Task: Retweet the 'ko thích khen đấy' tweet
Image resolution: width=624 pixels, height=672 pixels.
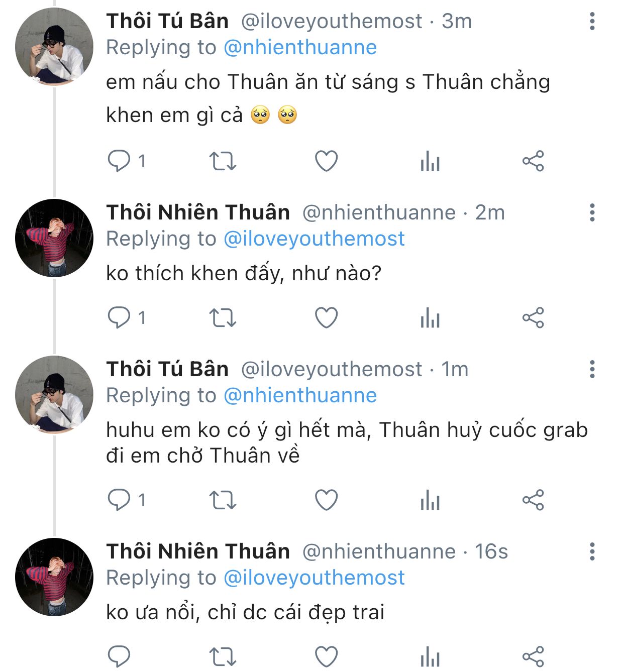Action: coord(223,318)
